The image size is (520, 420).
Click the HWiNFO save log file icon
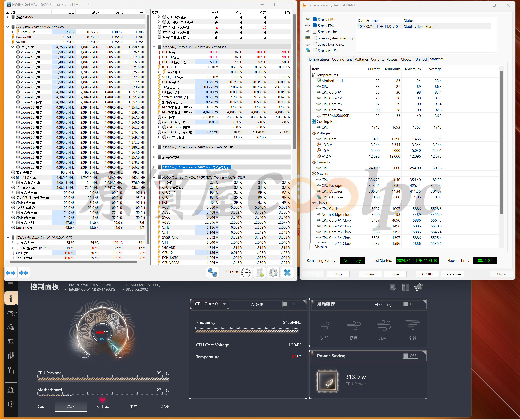coord(260,273)
